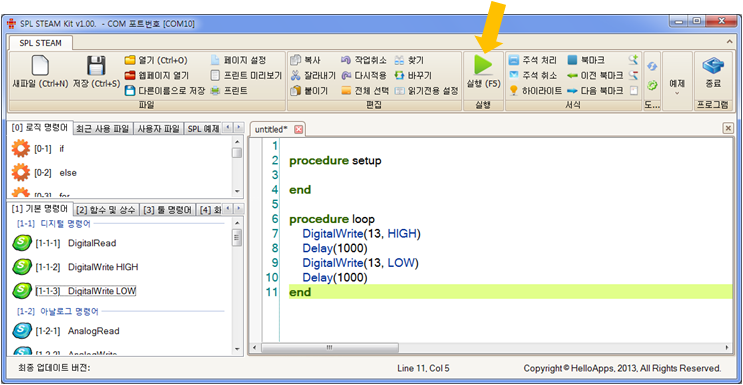The image size is (743, 385).
Task: Close editor panel with right X button
Action: pos(728,128)
